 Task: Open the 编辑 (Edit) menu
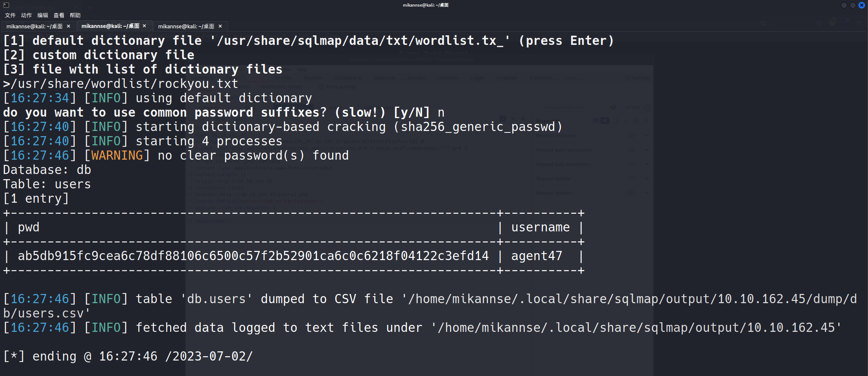pos(42,15)
